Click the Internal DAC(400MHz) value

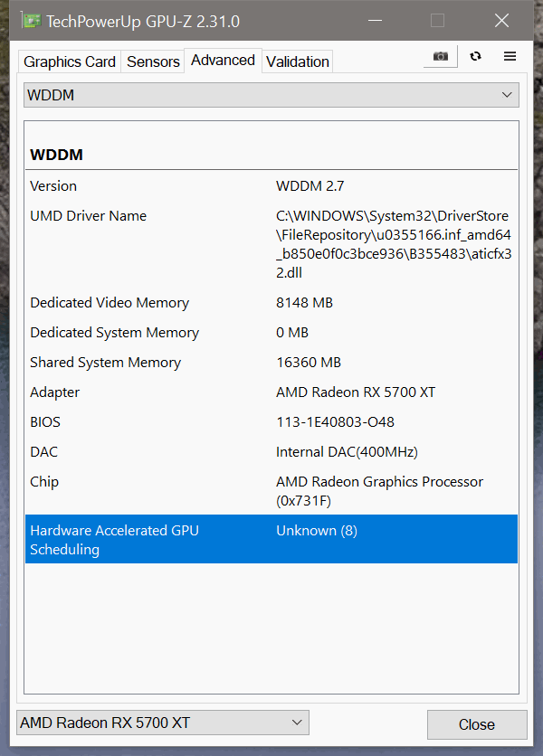(347, 452)
